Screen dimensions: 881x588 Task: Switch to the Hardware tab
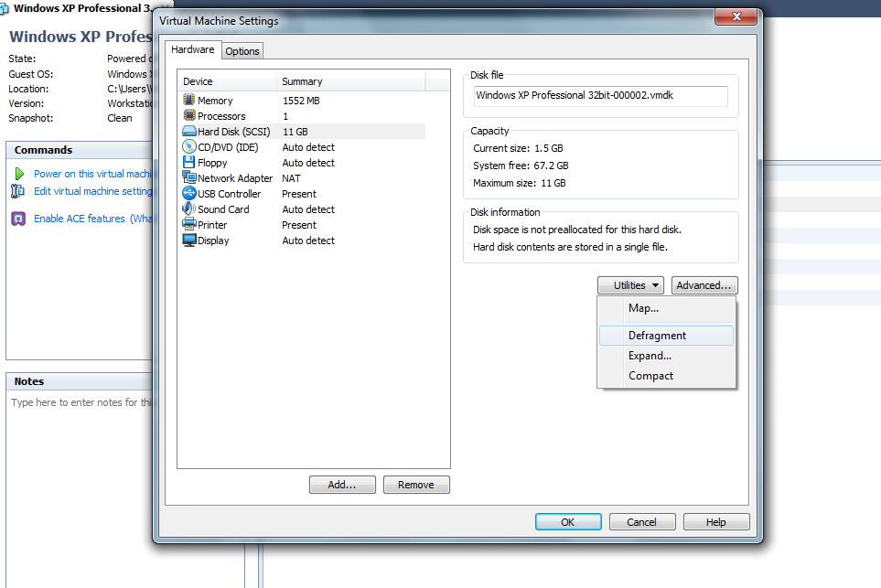pyautogui.click(x=193, y=49)
